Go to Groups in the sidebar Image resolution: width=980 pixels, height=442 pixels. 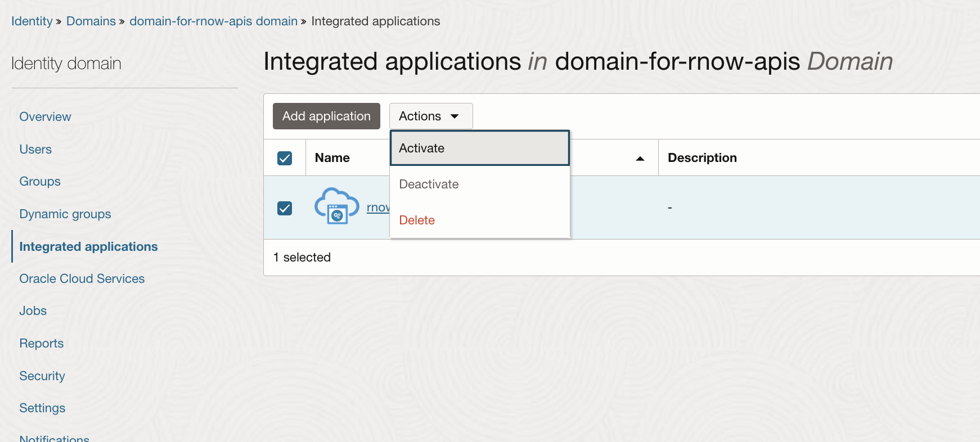coord(40,182)
